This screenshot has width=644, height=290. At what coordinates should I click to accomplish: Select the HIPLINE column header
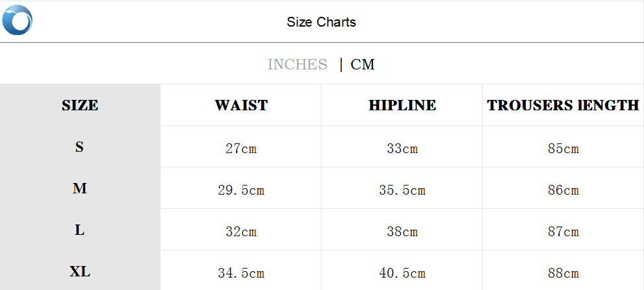(402, 105)
